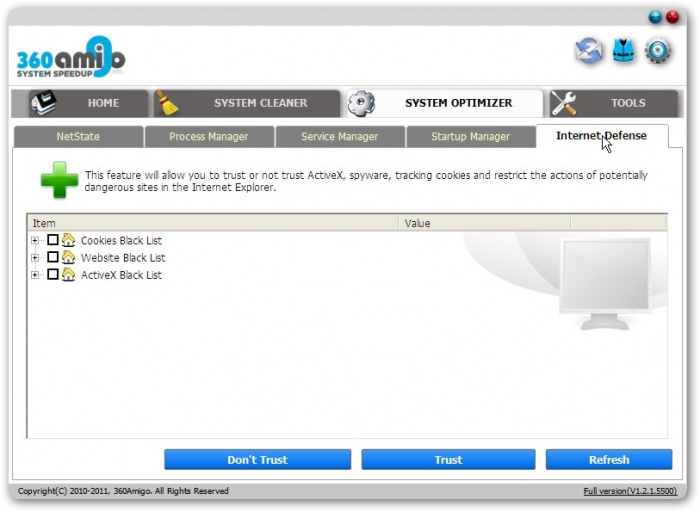This screenshot has height=512, width=700.
Task: Select the Internet Defense sub-tab
Action: (602, 136)
